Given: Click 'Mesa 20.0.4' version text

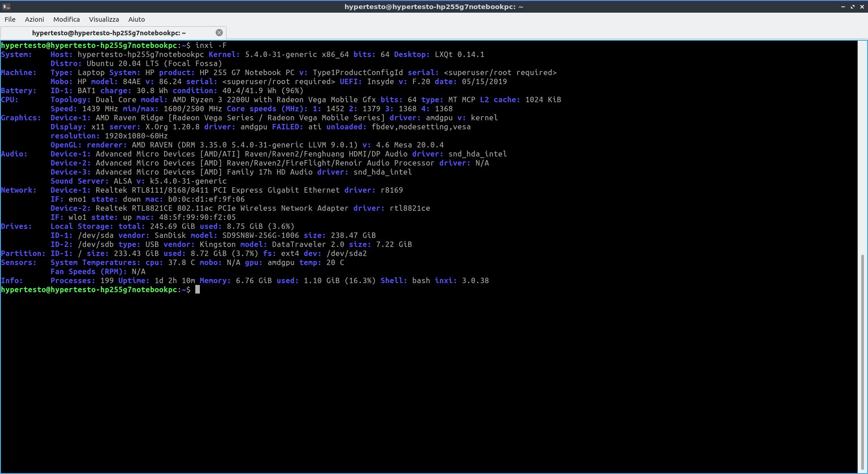Looking at the screenshot, I should point(419,145).
